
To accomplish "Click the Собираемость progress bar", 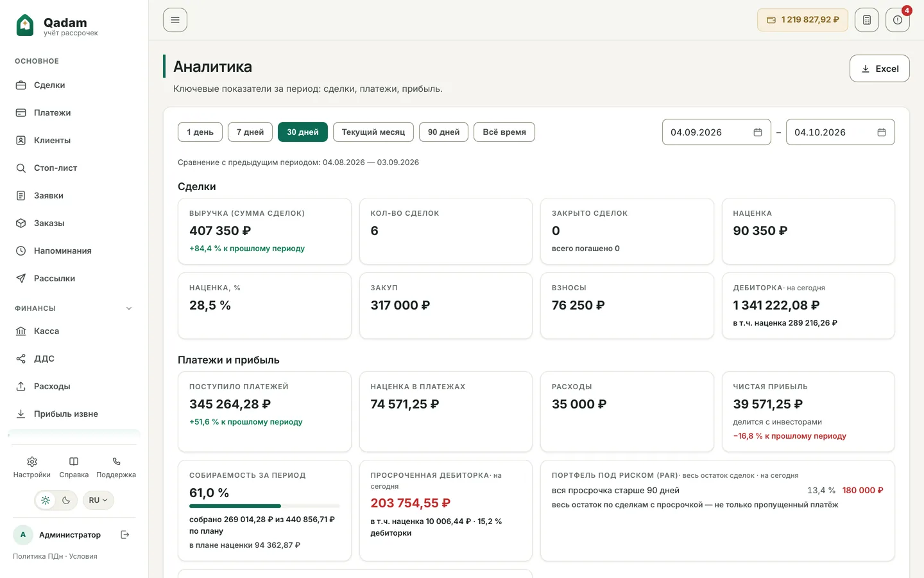I will point(264,506).
